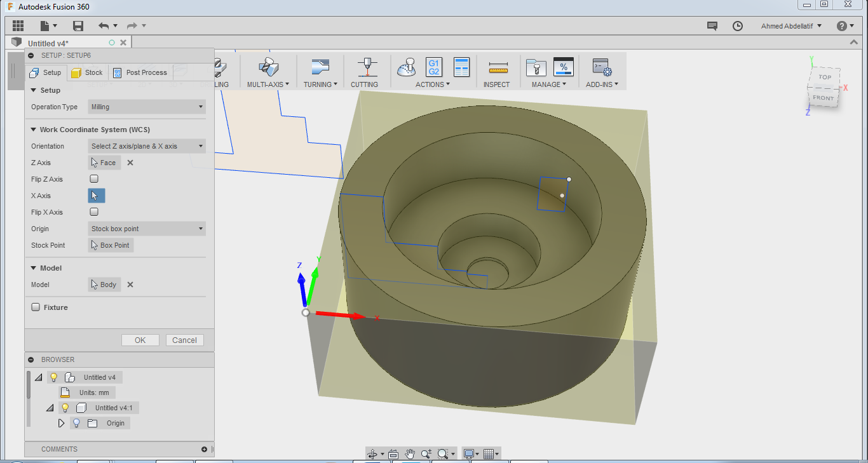Viewport: 868px width, 463px height.
Task: Enable the Flip X Axis checkbox
Action: point(94,212)
